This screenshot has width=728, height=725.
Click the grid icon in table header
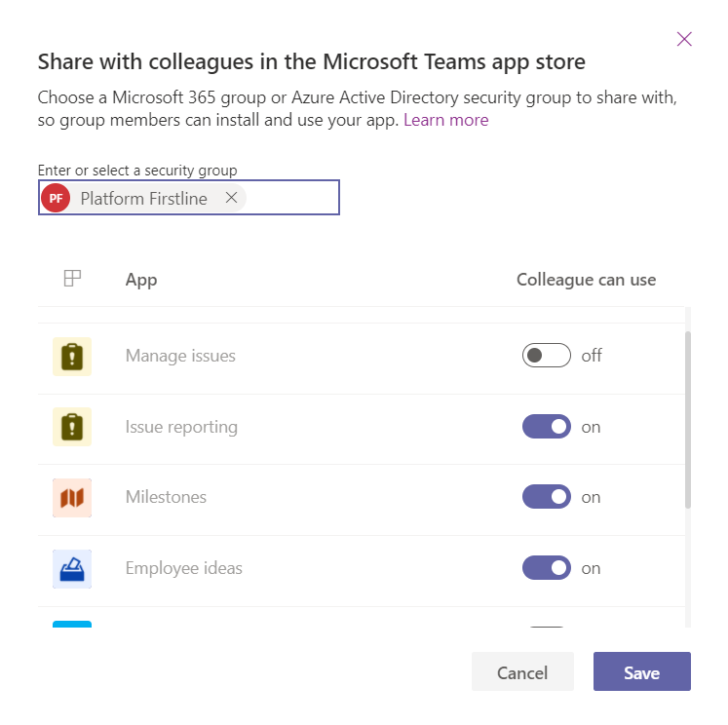[72, 279]
